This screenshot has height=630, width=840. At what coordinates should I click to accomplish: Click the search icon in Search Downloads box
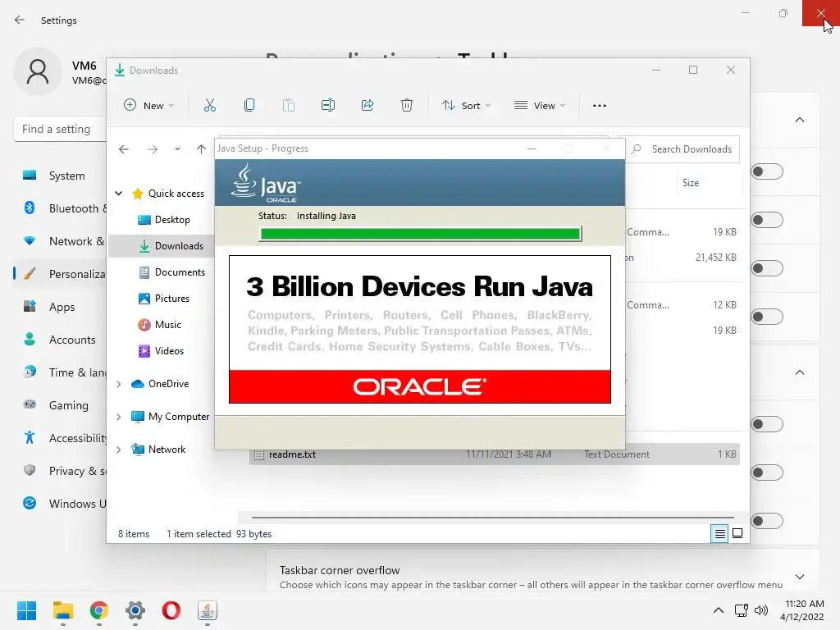[637, 149]
